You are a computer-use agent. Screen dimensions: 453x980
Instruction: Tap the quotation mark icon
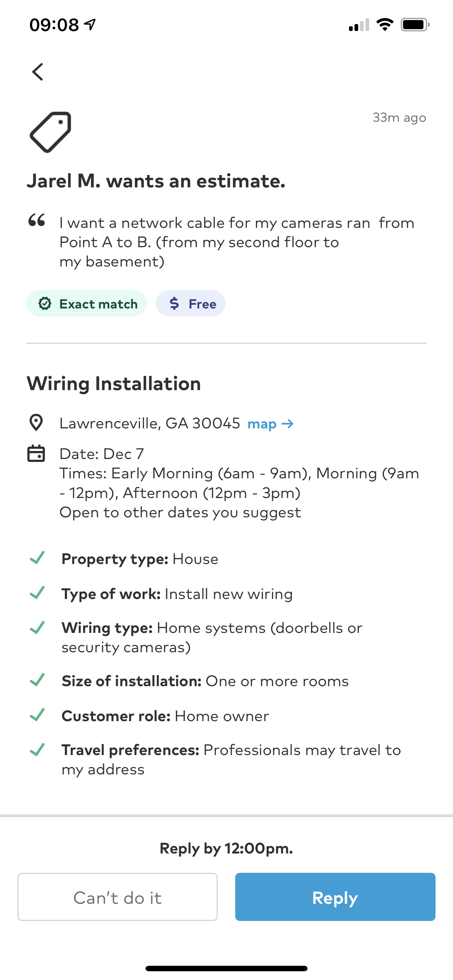pos(37,220)
